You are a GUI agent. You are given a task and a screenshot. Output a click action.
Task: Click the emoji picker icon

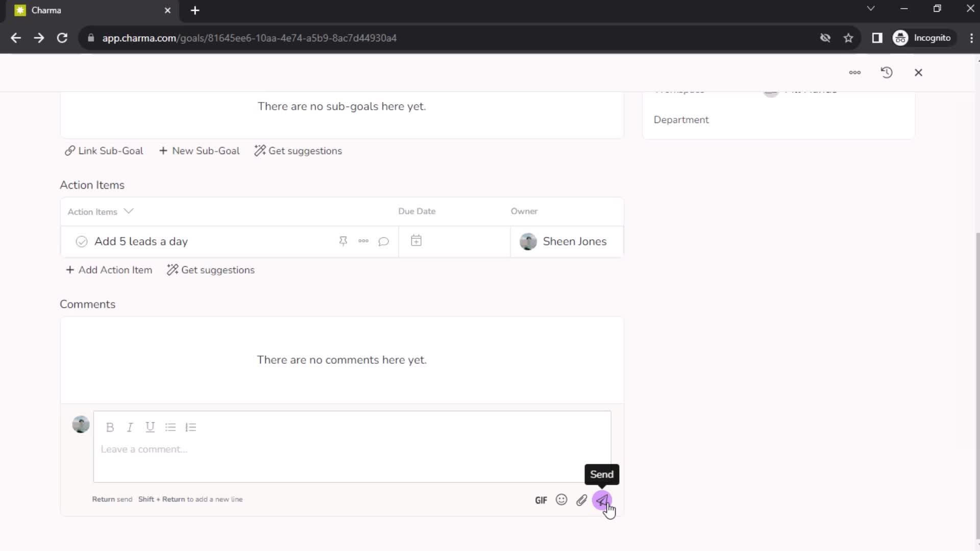pyautogui.click(x=561, y=500)
